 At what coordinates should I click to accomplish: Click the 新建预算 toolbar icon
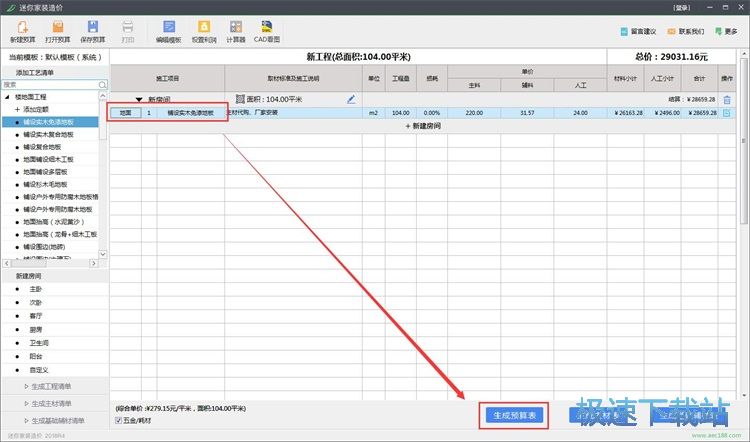[22, 31]
